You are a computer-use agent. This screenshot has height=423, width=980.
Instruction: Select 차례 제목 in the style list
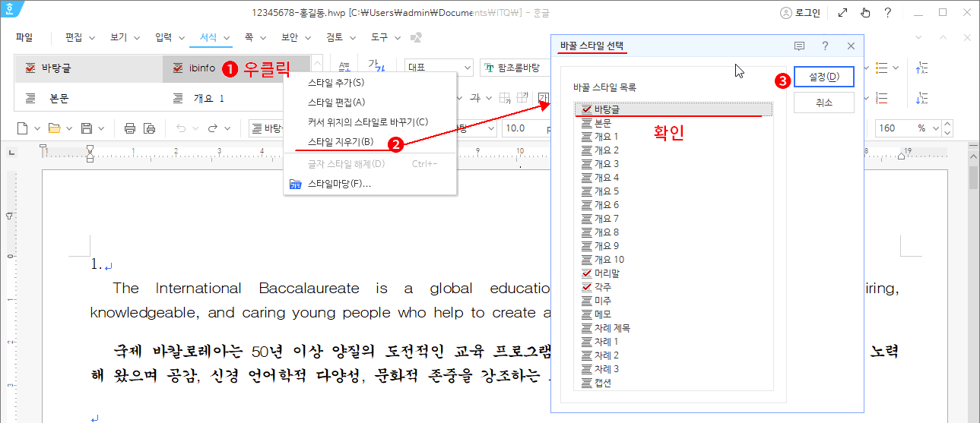(x=674, y=328)
